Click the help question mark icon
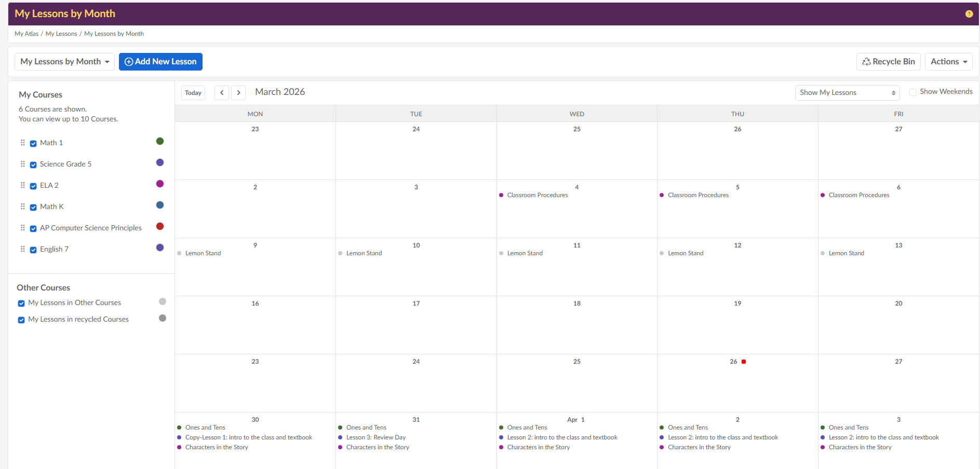 [969, 14]
